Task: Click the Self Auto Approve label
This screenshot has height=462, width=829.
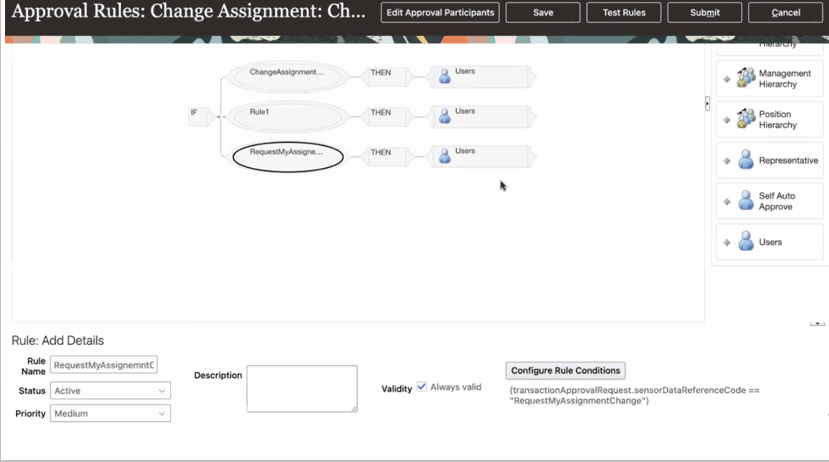Action: pyautogui.click(x=777, y=201)
